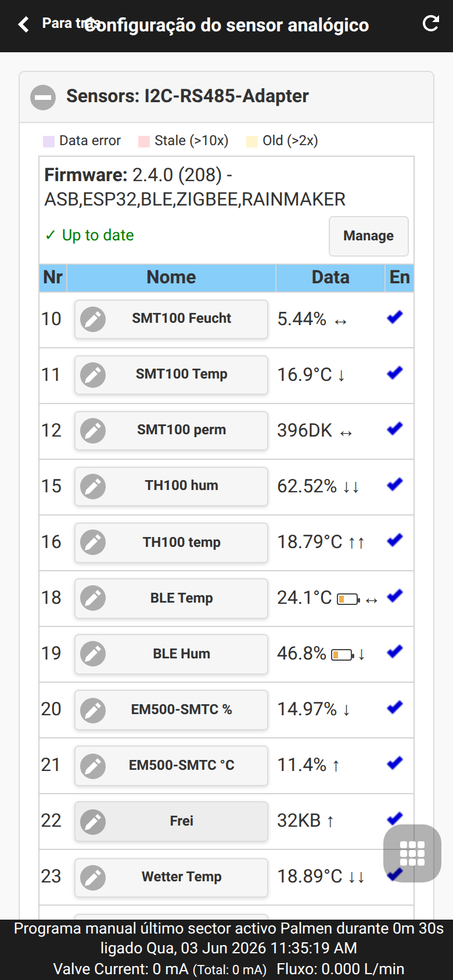Edit sensor SMT100 Temp
The image size is (453, 980).
tap(171, 374)
